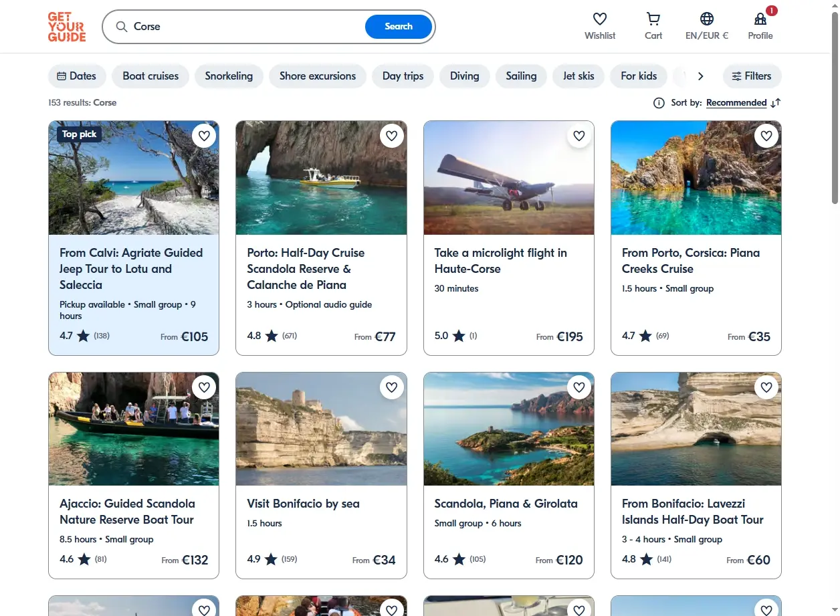The width and height of the screenshot is (840, 616).
Task: Open the GetYourGuide logo home link
Action: pos(67,27)
